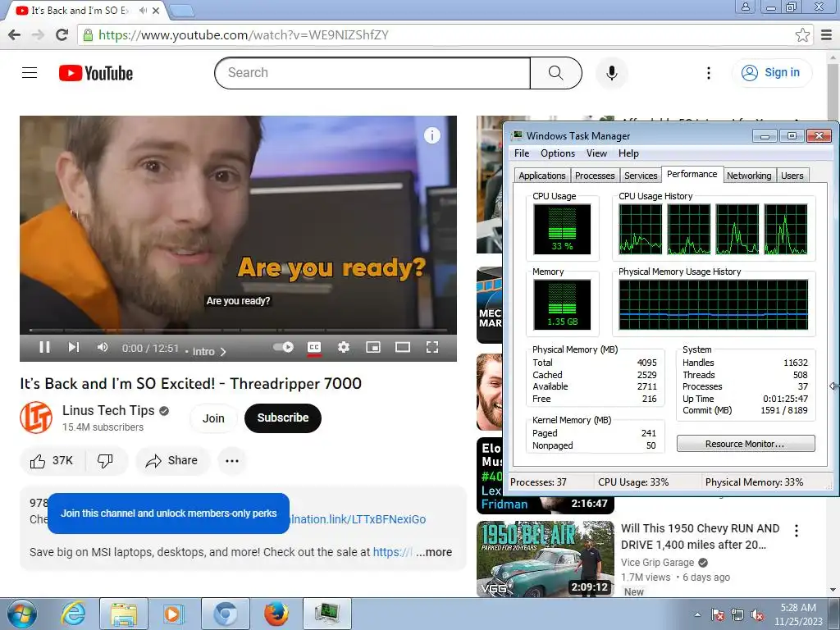Open the LTTxBFNexiGo link in description
Image resolution: width=840 pixels, height=630 pixels.
click(x=358, y=519)
